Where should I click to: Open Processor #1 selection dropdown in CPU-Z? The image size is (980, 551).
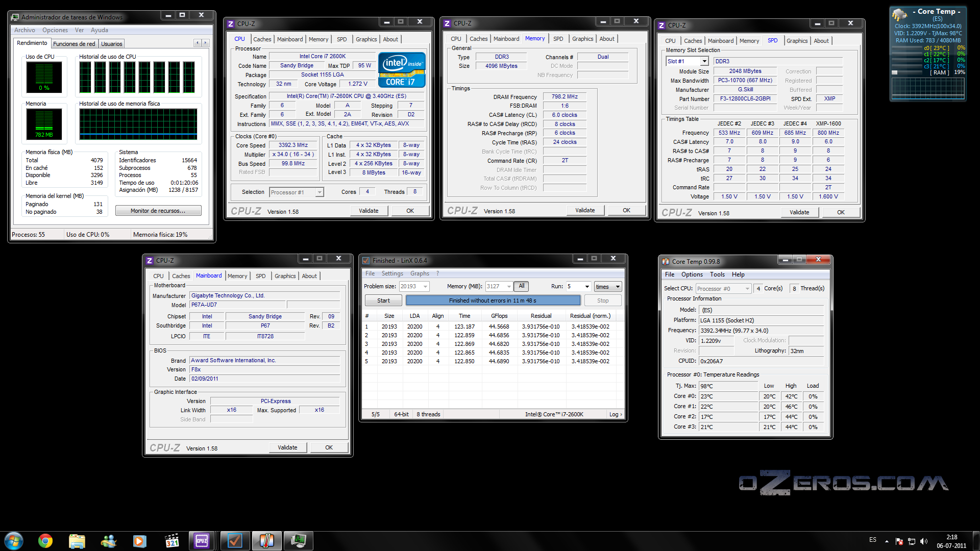coord(320,192)
